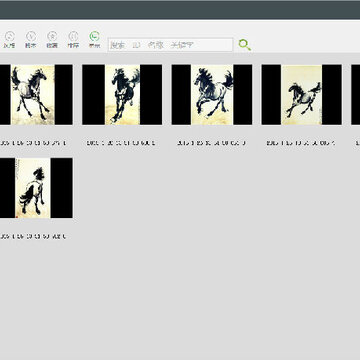
Task: Open thumbnail of horse galloping toward viewer
Action: 122,95
